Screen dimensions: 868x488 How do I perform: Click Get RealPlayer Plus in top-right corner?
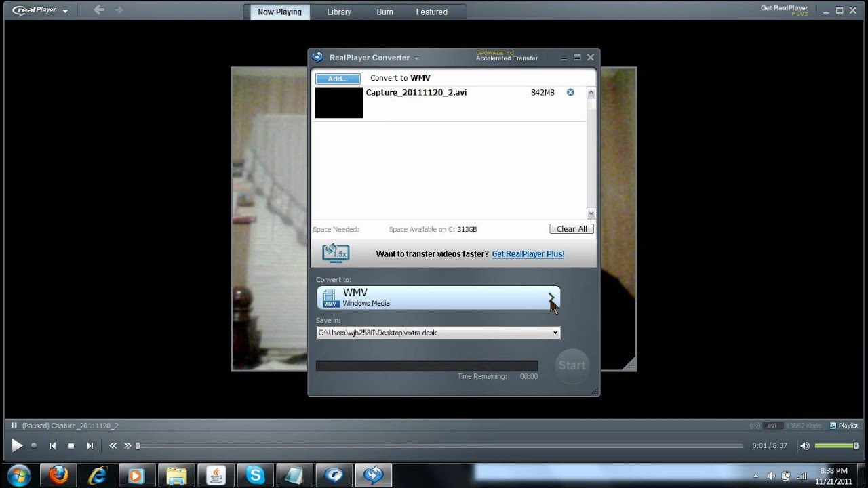coord(785,9)
